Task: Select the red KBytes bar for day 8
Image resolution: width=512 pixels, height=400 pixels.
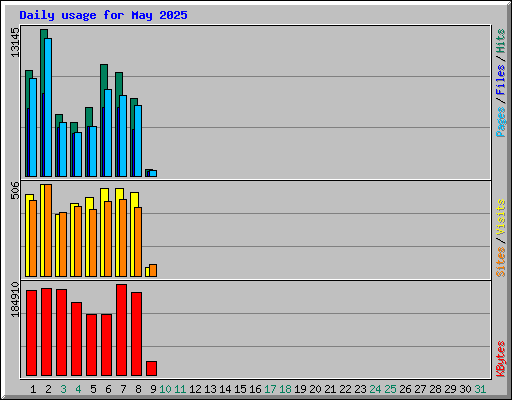Action: pyautogui.click(x=136, y=334)
